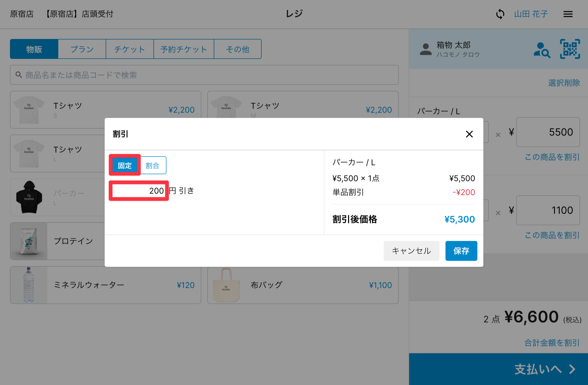Click the discount amount field showing 200
The height and width of the screenshot is (385, 588).
[x=139, y=191]
